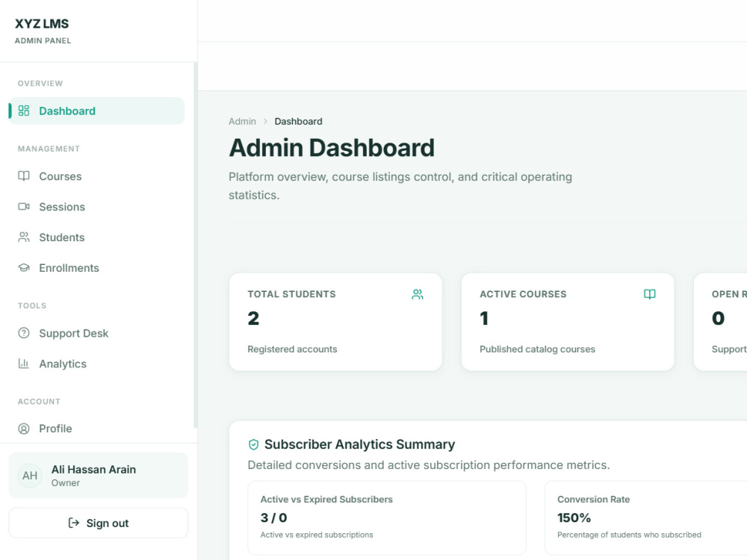747x560 pixels.
Task: Click the Students people icon in sidebar
Action: coord(24,237)
